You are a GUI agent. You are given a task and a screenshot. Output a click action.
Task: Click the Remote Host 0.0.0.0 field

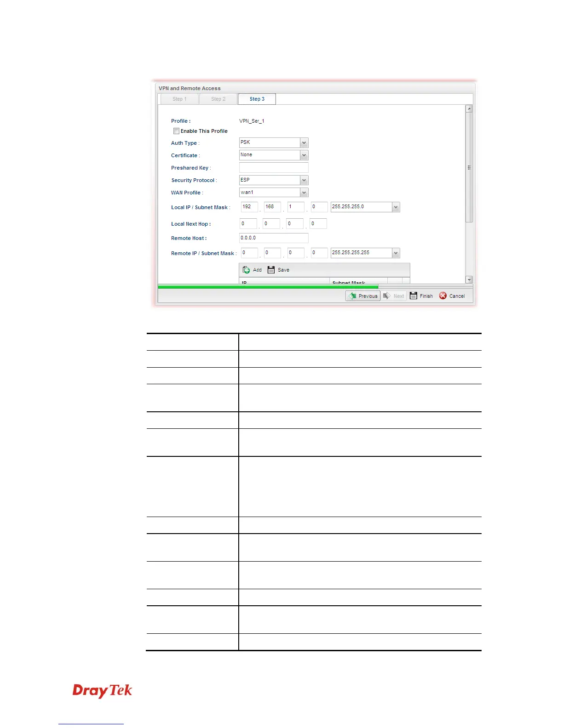click(x=274, y=238)
